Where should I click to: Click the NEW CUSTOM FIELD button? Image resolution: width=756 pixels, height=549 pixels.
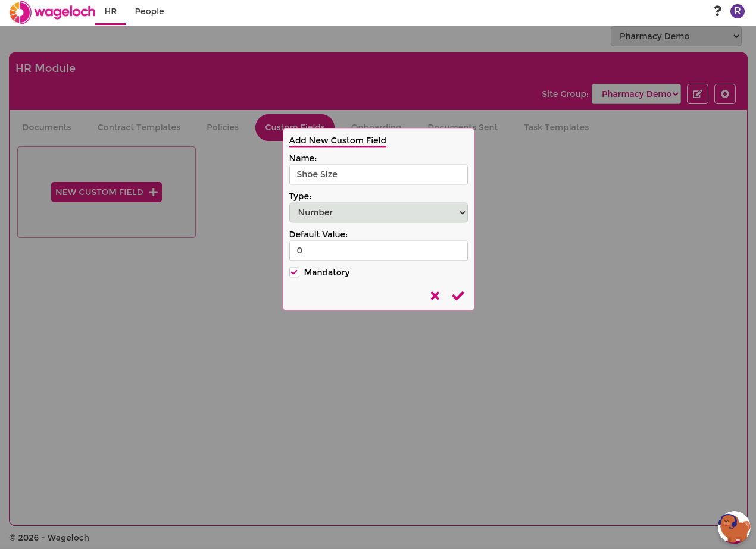(107, 192)
